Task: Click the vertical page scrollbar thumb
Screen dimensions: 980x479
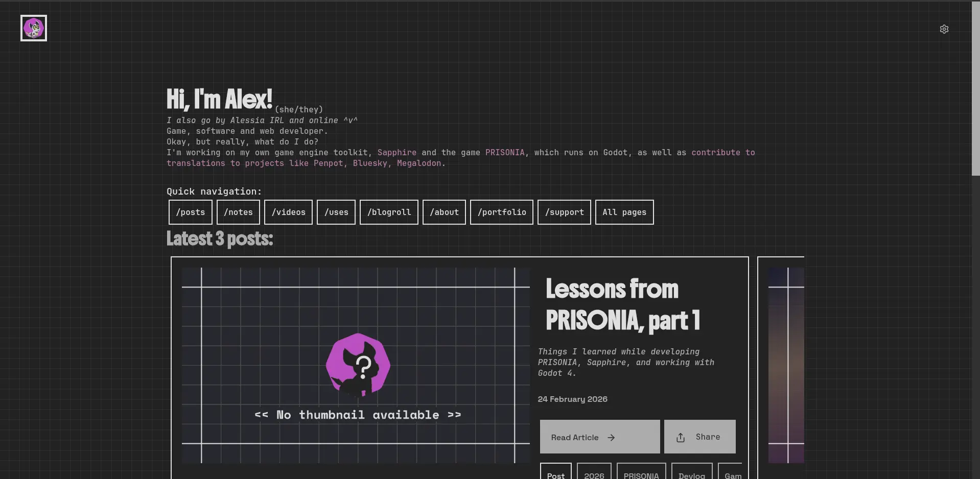Action: pyautogui.click(x=975, y=89)
